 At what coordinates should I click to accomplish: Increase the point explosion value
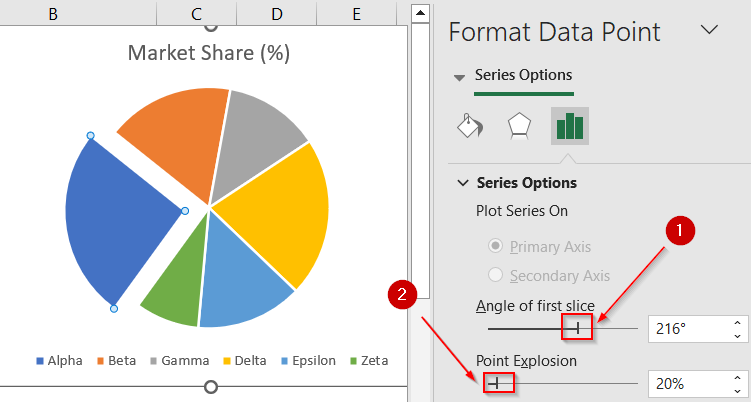[738, 378]
